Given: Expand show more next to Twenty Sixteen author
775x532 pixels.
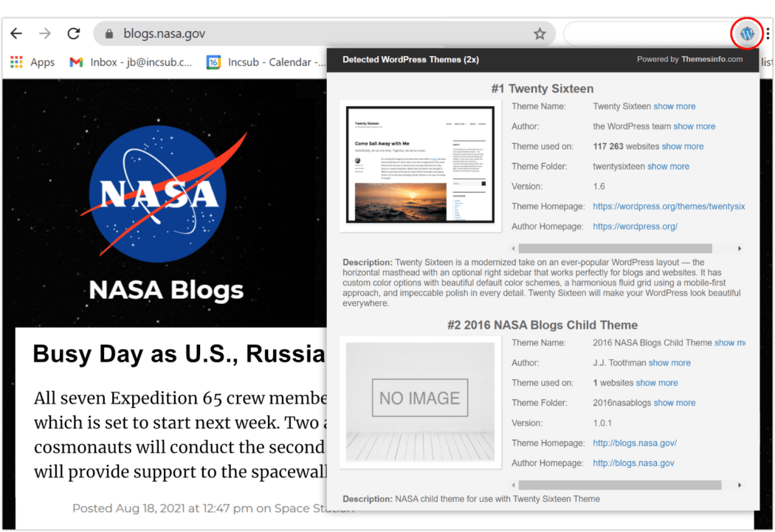Looking at the screenshot, I should click(695, 126).
